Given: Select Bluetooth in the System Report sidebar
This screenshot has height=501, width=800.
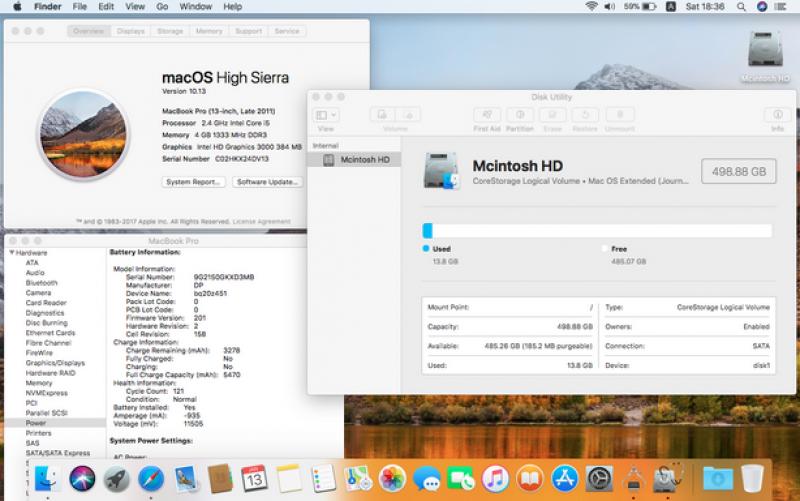Looking at the screenshot, I should (42, 283).
